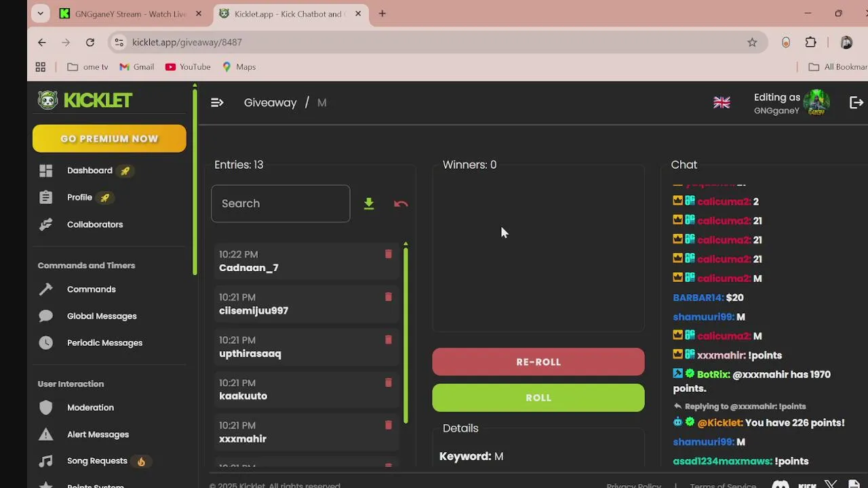Screen dimensions: 868x488
Task: Click the Profile clipboard icon
Action: click(45, 197)
